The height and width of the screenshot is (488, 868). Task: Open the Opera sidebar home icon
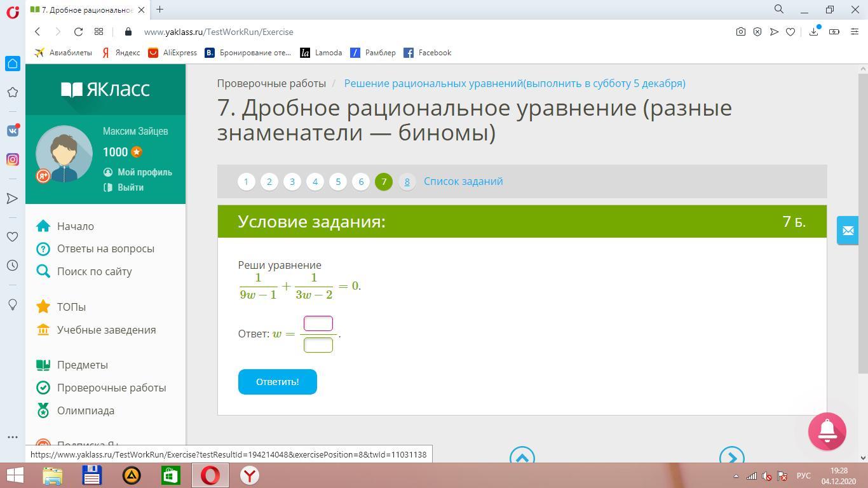click(12, 64)
